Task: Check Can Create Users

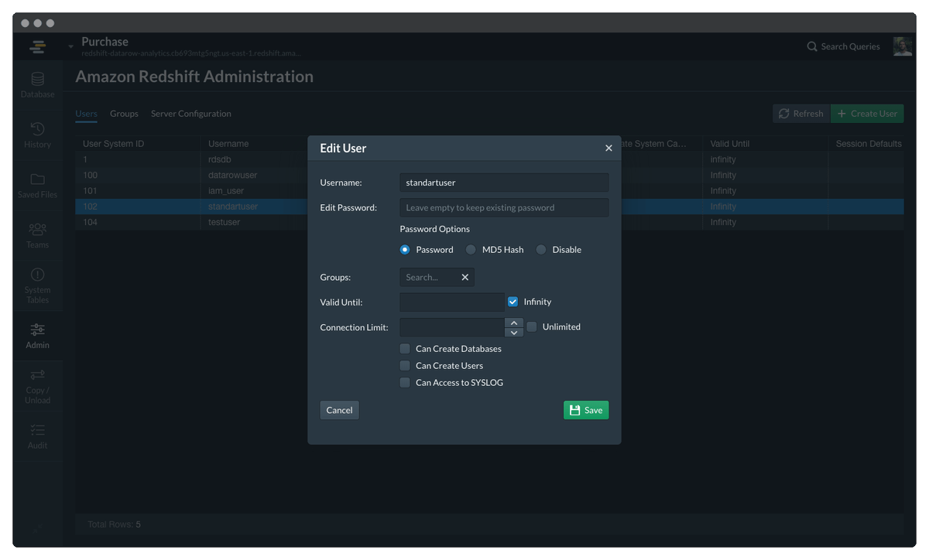Action: point(405,365)
